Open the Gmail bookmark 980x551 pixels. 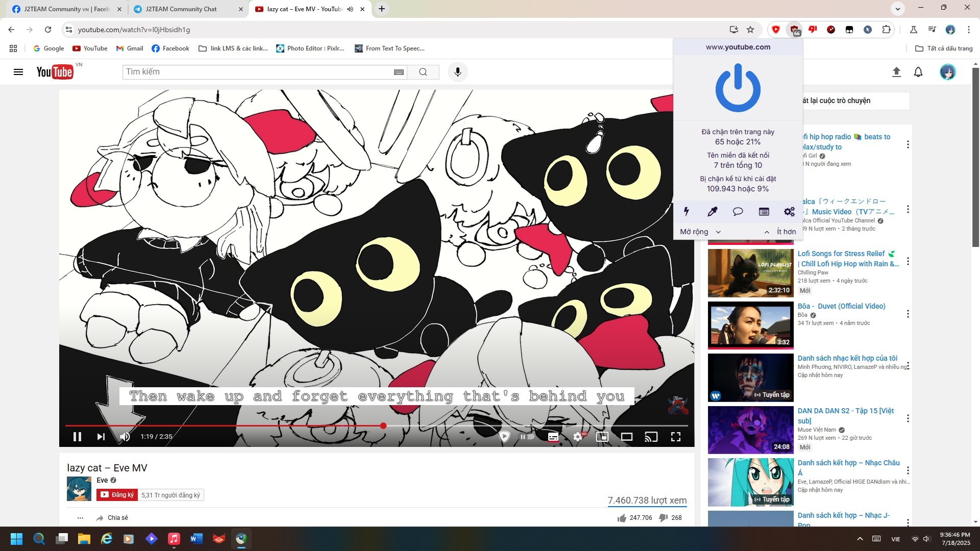(x=130, y=48)
